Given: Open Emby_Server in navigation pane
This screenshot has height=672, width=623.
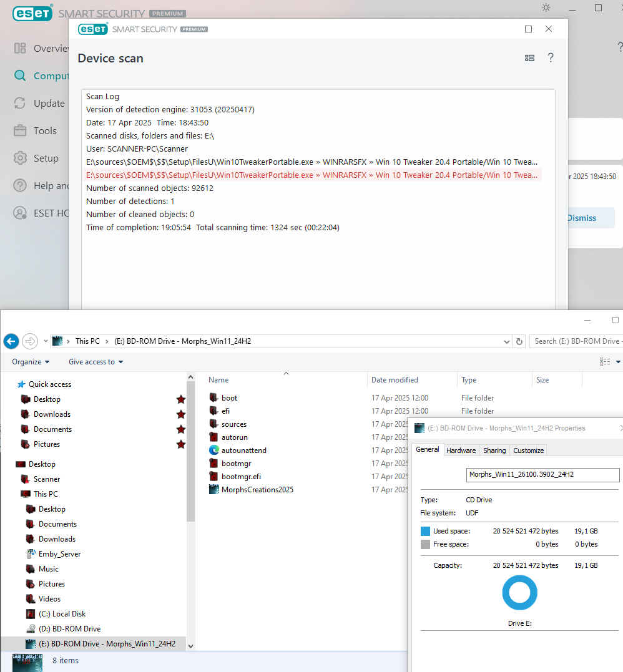Looking at the screenshot, I should [x=59, y=554].
